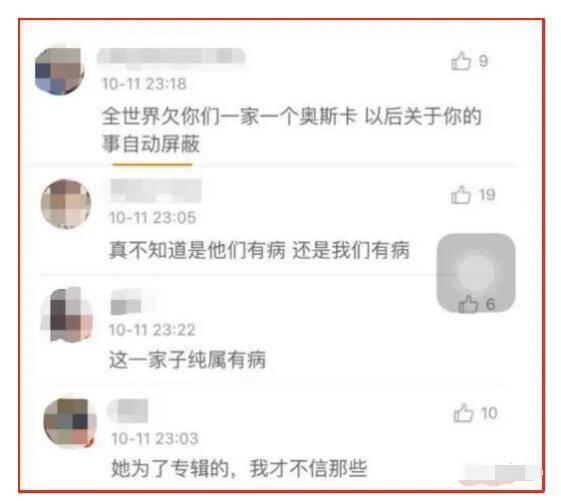Viewport: 561px width, 501px height.
Task: Open blurred username above 23:05 timestamp
Action: [x=156, y=191]
